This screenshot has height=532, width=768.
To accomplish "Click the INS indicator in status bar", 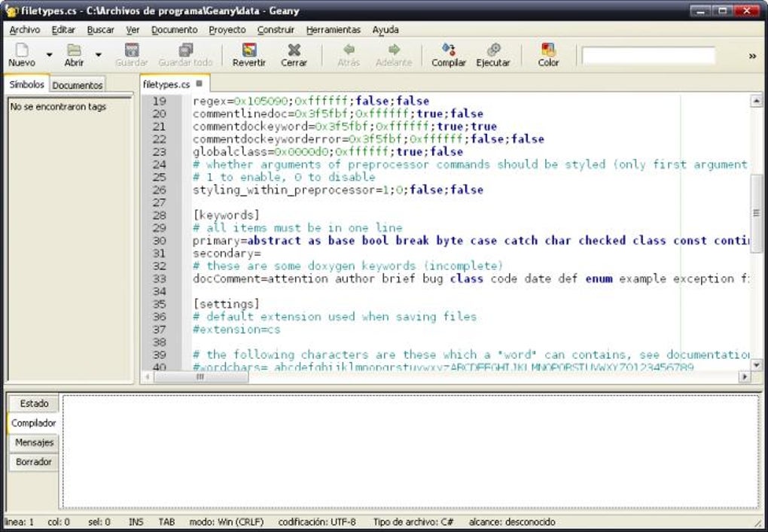I will click(136, 522).
